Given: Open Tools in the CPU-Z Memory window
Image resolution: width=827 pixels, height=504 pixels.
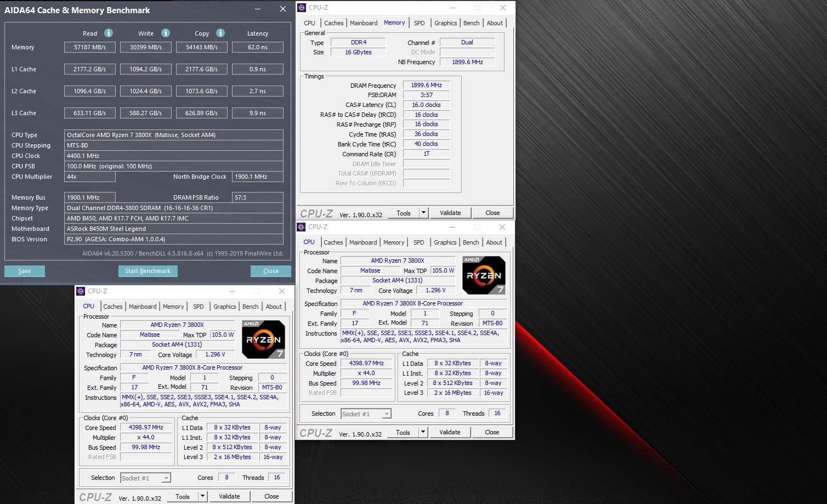Looking at the screenshot, I should (404, 213).
